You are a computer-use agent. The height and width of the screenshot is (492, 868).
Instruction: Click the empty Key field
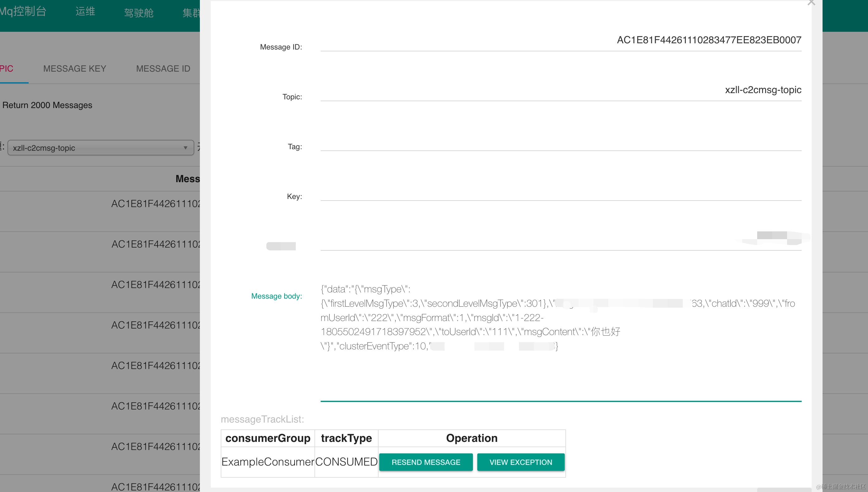tap(561, 193)
